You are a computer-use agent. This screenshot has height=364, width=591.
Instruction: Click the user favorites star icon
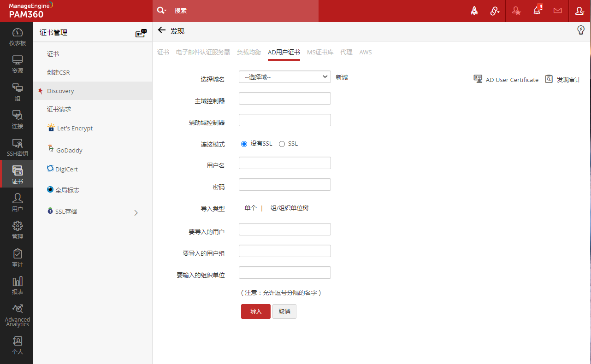point(516,11)
